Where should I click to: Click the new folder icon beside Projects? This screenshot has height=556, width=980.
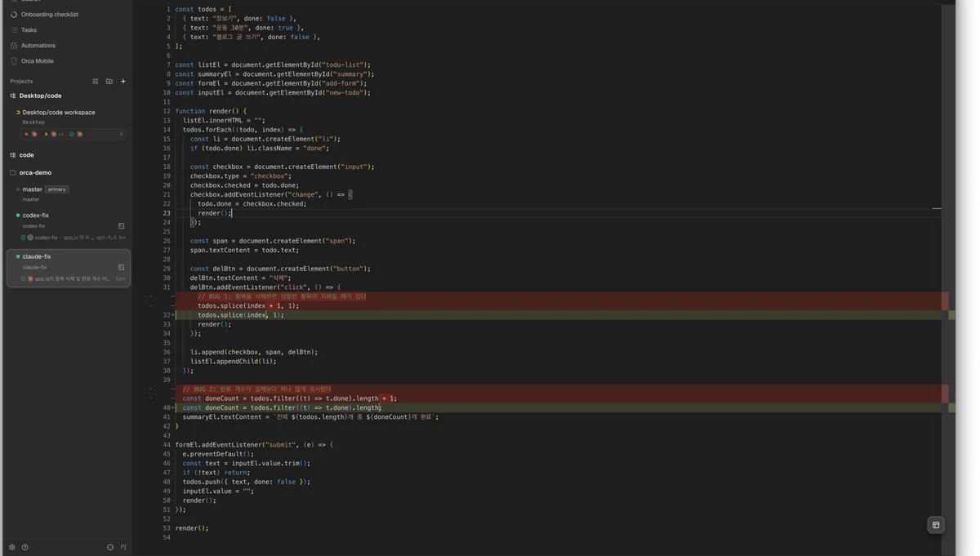tap(109, 82)
